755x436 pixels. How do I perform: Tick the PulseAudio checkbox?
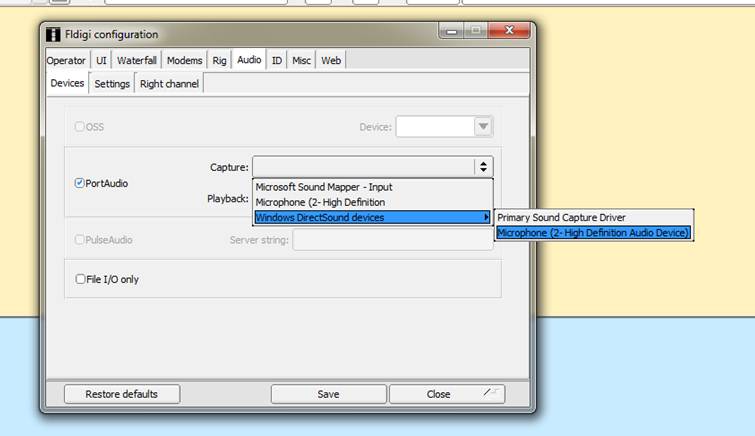80,240
